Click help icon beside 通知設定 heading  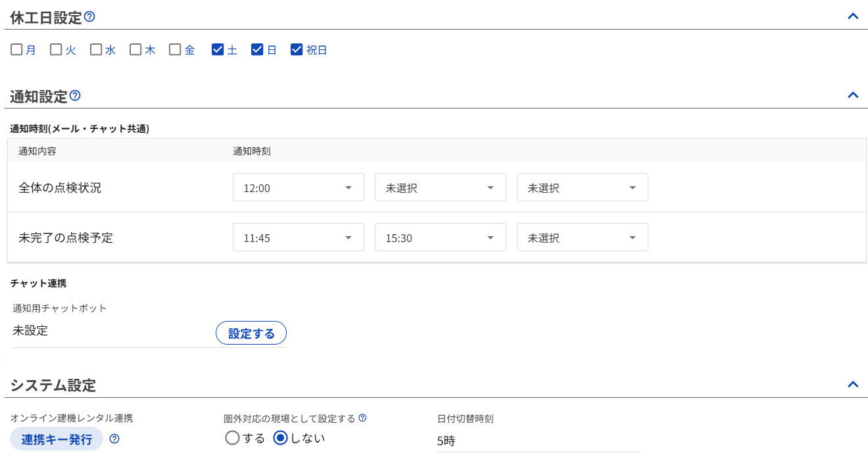75,95
